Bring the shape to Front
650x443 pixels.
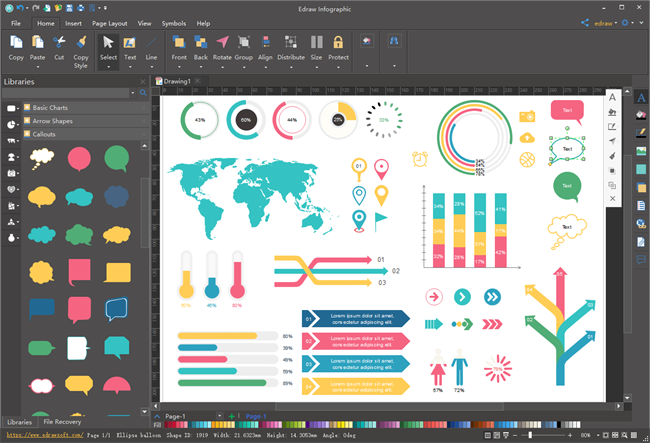point(179,42)
